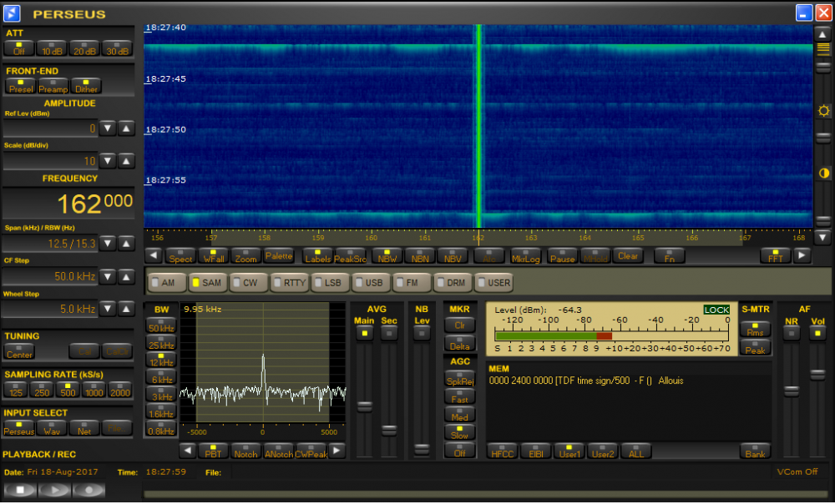Click the record button in Playback/Rec

[89, 490]
